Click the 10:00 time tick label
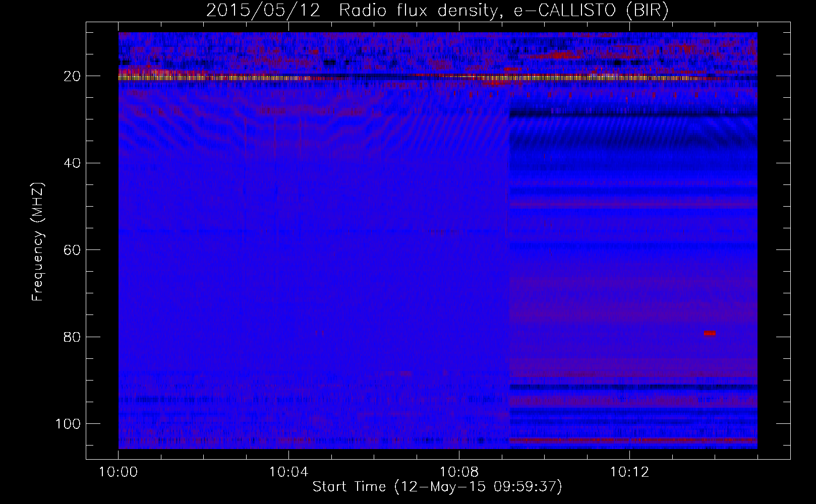The width and height of the screenshot is (816, 504). (x=119, y=472)
